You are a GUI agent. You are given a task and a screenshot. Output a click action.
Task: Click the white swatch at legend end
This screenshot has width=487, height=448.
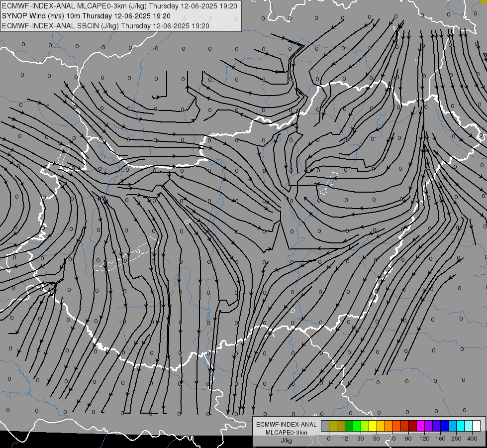[476, 426]
